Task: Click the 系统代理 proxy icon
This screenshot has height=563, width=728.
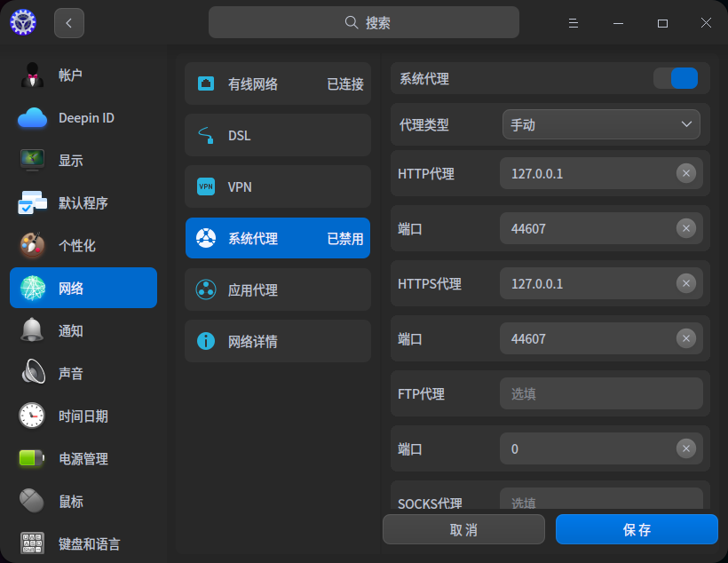Action: tap(206, 238)
